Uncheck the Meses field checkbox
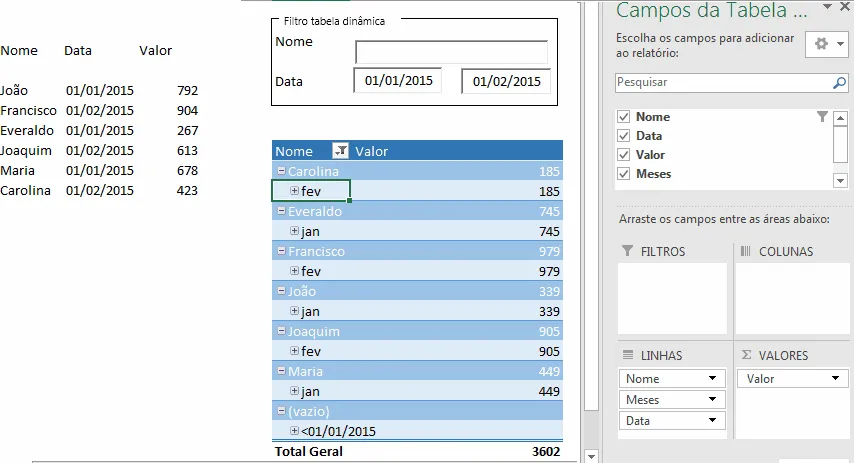 [x=624, y=174]
